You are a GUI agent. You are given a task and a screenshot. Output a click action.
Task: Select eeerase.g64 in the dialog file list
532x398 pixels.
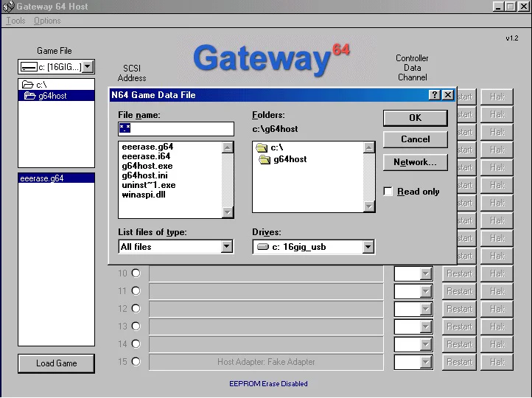tap(147, 147)
